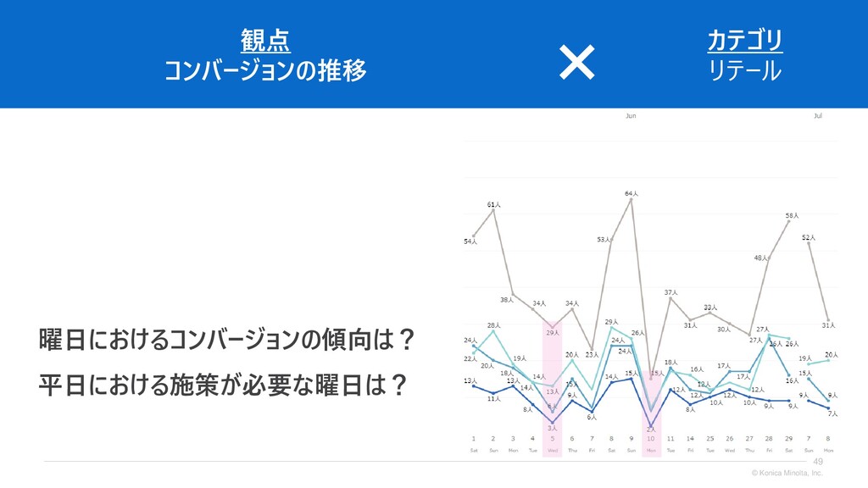The image size is (868, 488).
Task: Click the リテール category label
Action: (x=745, y=71)
